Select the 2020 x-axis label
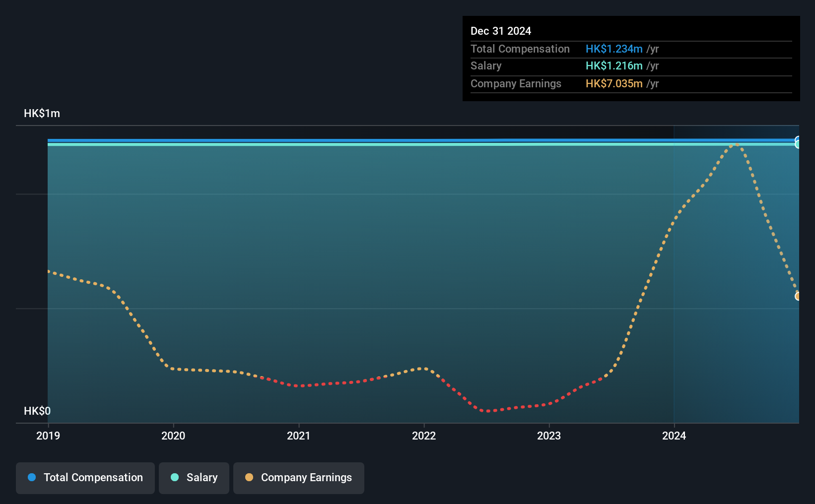The image size is (815, 504). (173, 436)
